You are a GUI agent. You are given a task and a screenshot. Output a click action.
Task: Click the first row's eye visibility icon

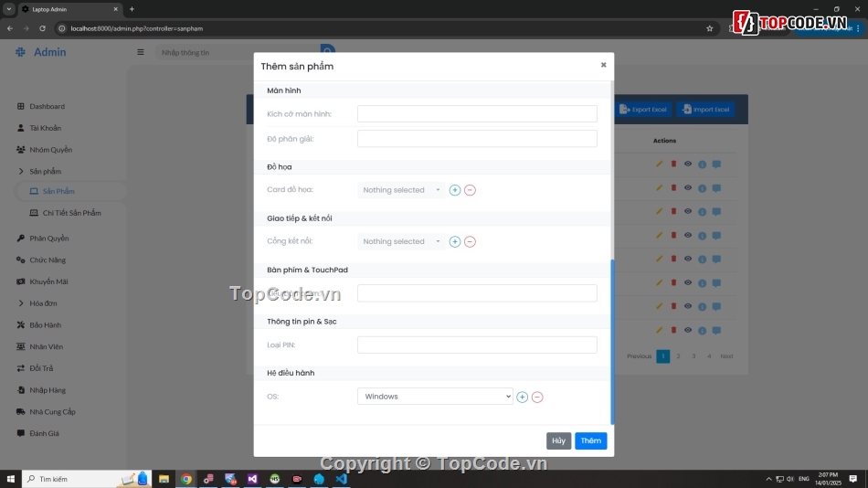[688, 164]
